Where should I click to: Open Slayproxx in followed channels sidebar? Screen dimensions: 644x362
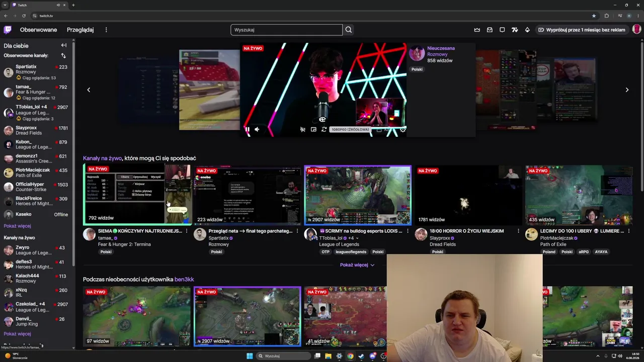click(x=35, y=130)
